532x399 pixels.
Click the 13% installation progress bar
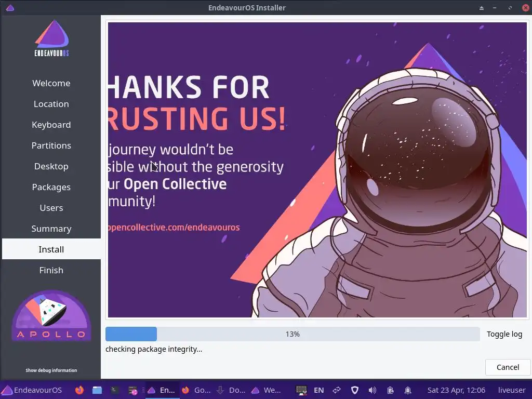click(292, 334)
